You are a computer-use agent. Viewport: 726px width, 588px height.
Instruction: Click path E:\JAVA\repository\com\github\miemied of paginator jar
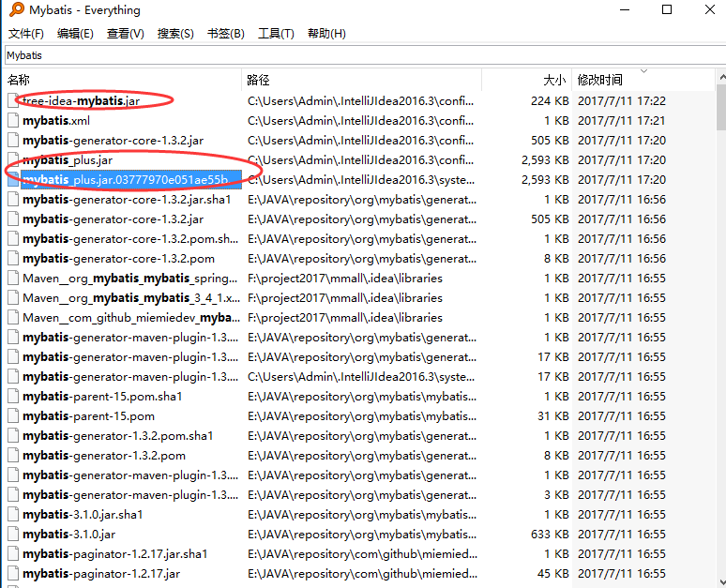pyautogui.click(x=362, y=574)
